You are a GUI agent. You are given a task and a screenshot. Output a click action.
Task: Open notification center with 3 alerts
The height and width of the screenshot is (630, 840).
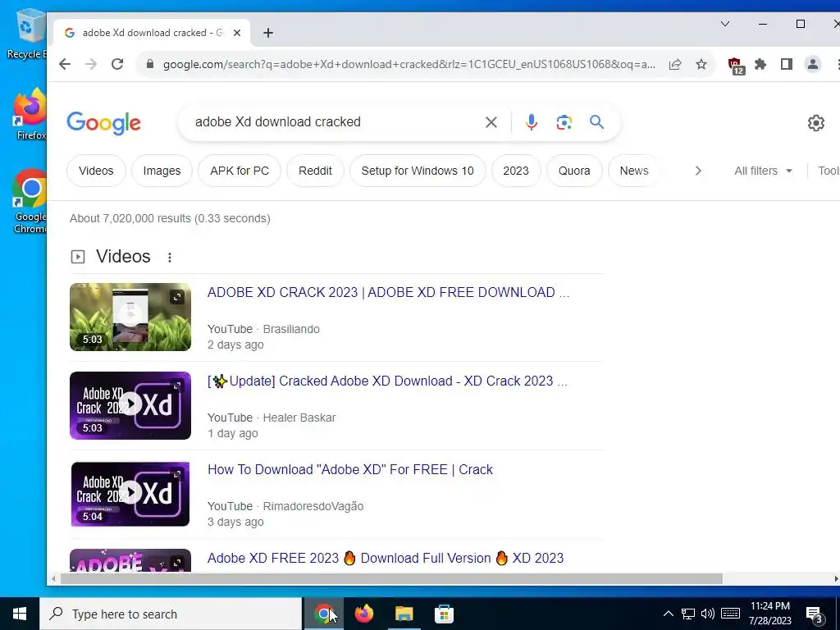(815, 614)
